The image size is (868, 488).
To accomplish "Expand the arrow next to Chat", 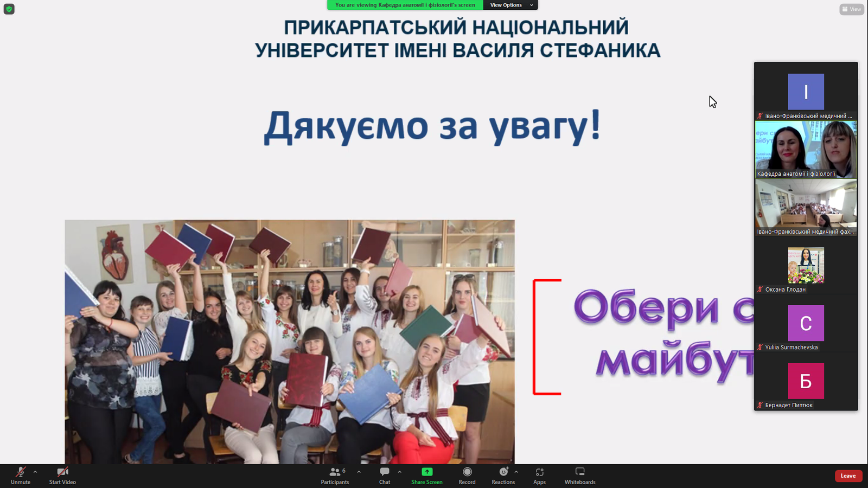I will tap(400, 472).
